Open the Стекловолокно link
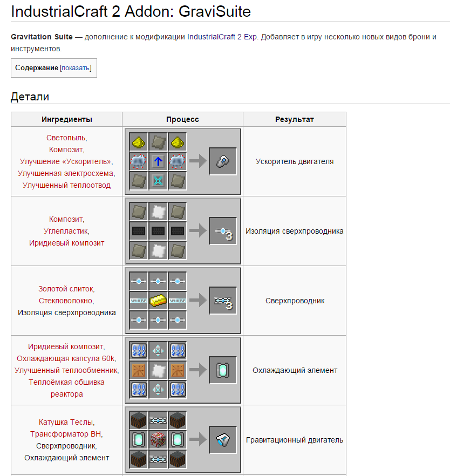Viewport: 450px width, 476px height. pyautogui.click(x=66, y=301)
